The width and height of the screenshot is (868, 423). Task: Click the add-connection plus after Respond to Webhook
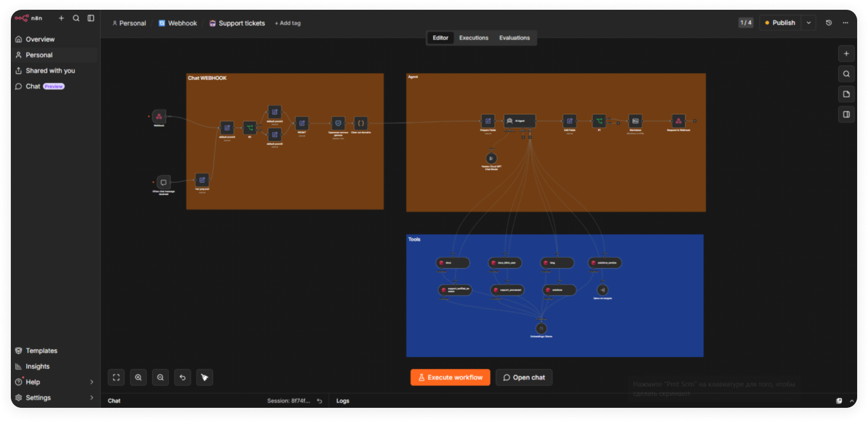pos(694,121)
